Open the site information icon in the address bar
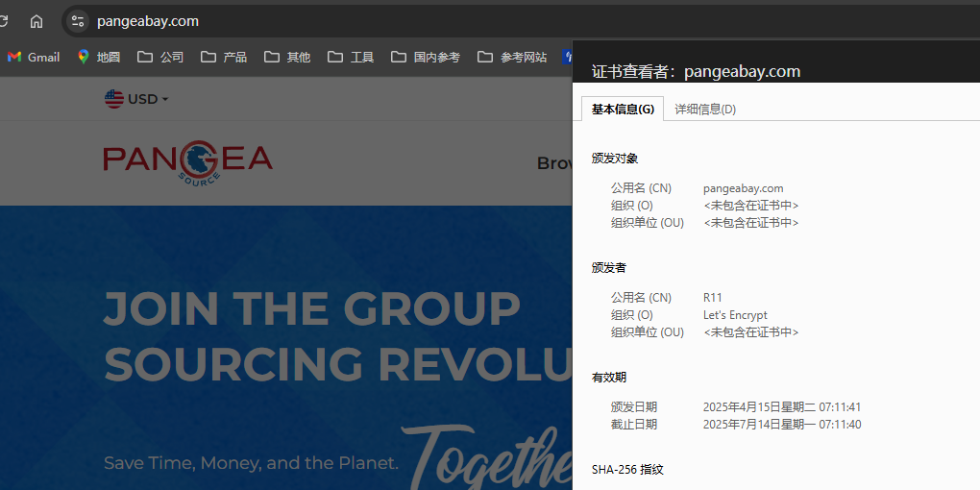This screenshot has height=490, width=980. [x=78, y=21]
